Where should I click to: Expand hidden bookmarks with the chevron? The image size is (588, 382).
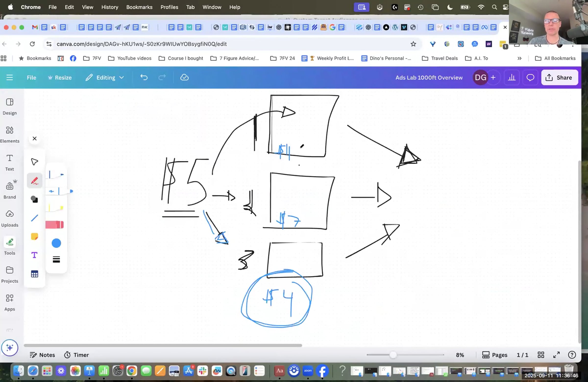click(x=519, y=58)
